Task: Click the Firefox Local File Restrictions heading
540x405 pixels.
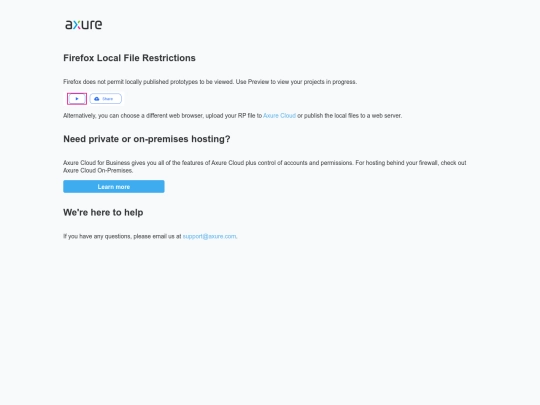Action: click(x=129, y=58)
